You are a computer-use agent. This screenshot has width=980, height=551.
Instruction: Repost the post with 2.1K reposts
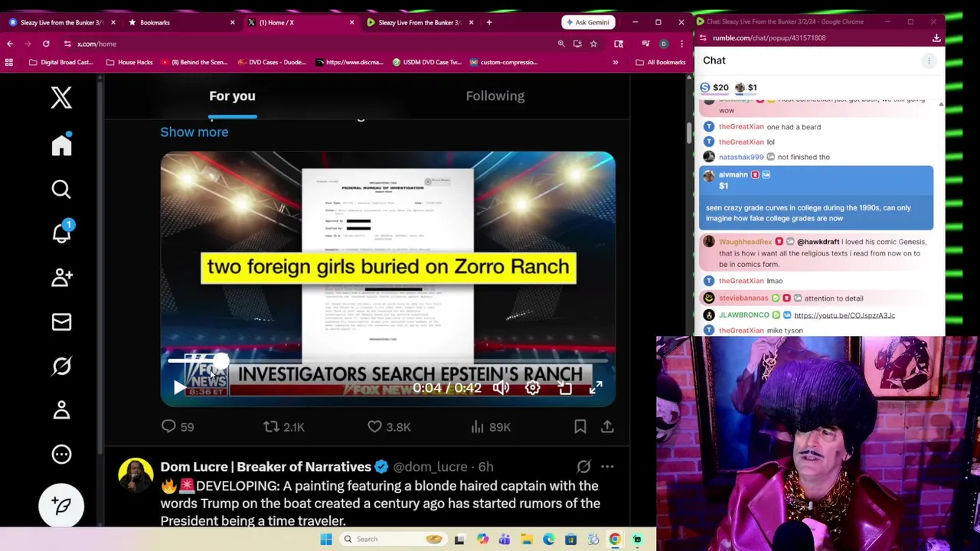(284, 426)
